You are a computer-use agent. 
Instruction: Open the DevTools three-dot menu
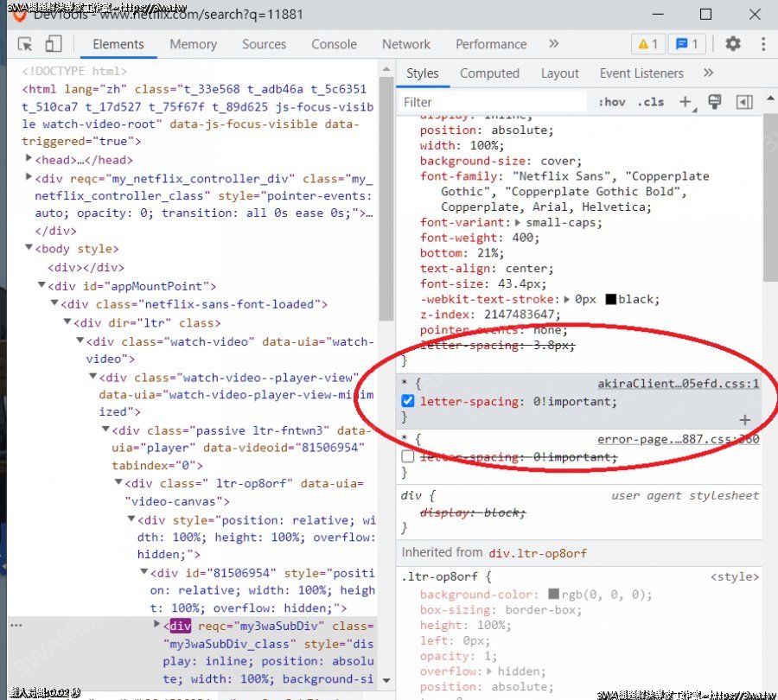763,44
